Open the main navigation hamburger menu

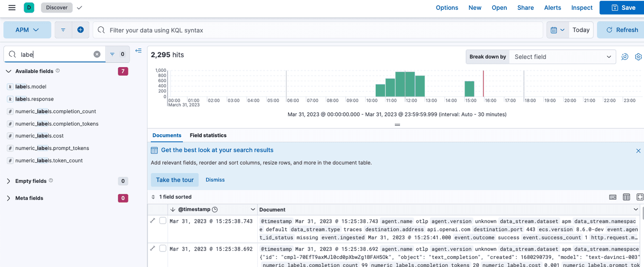(12, 7)
